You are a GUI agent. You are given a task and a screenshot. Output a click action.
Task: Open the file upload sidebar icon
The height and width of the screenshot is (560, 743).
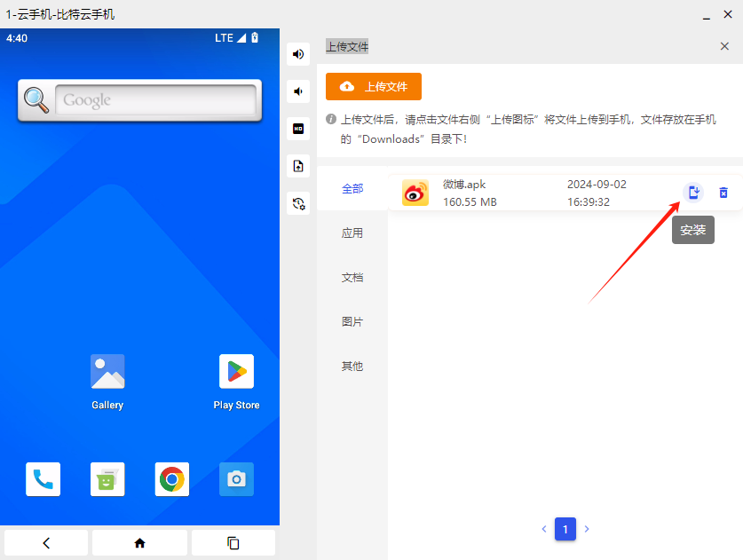[x=298, y=166]
